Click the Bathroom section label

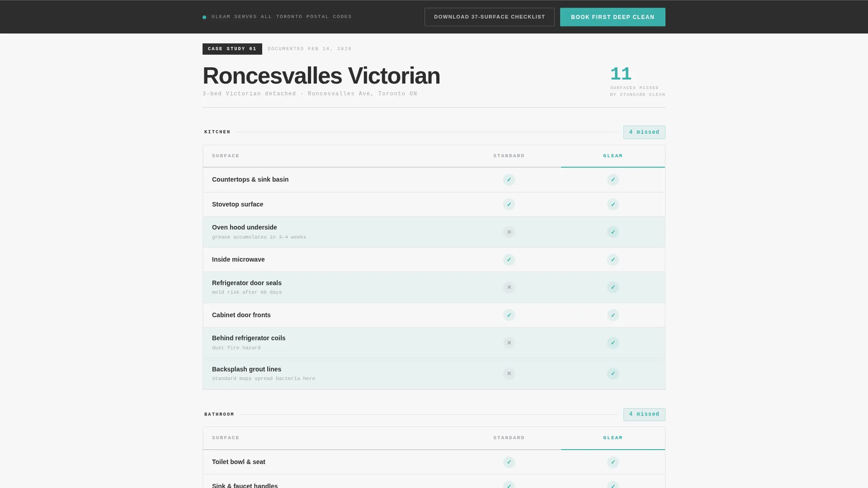[219, 414]
